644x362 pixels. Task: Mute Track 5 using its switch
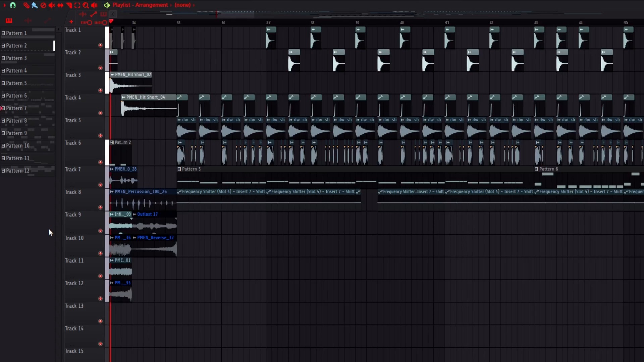(100, 136)
